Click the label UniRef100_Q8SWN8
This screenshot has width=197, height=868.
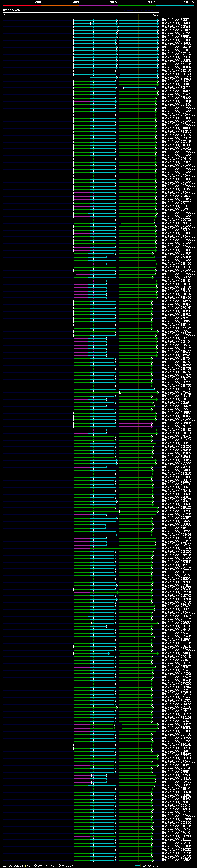[x=177, y=257]
